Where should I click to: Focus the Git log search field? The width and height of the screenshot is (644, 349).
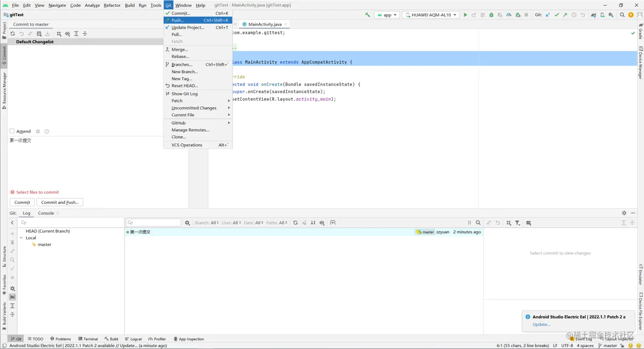153,223
